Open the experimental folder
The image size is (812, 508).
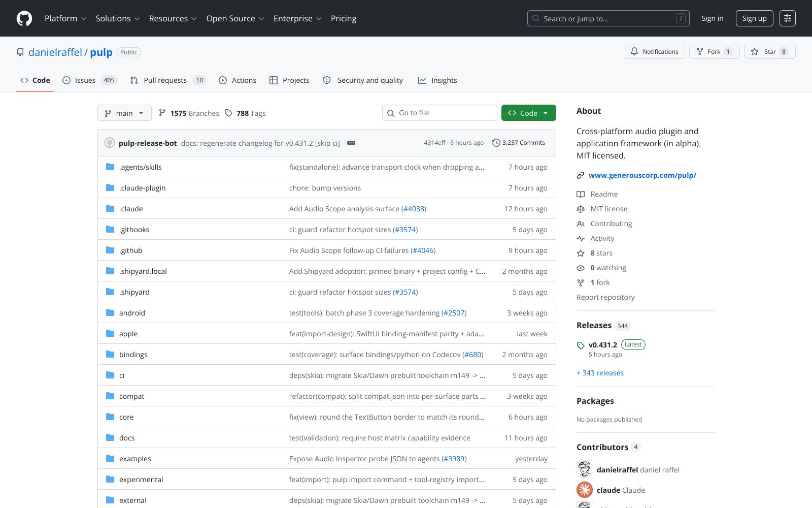pyautogui.click(x=141, y=480)
